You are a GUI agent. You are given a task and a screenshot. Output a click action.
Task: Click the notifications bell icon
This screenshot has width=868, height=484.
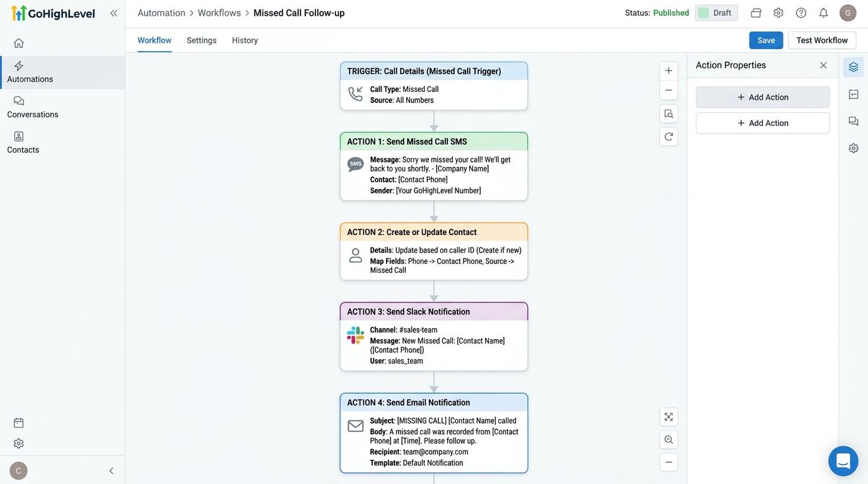tap(823, 13)
